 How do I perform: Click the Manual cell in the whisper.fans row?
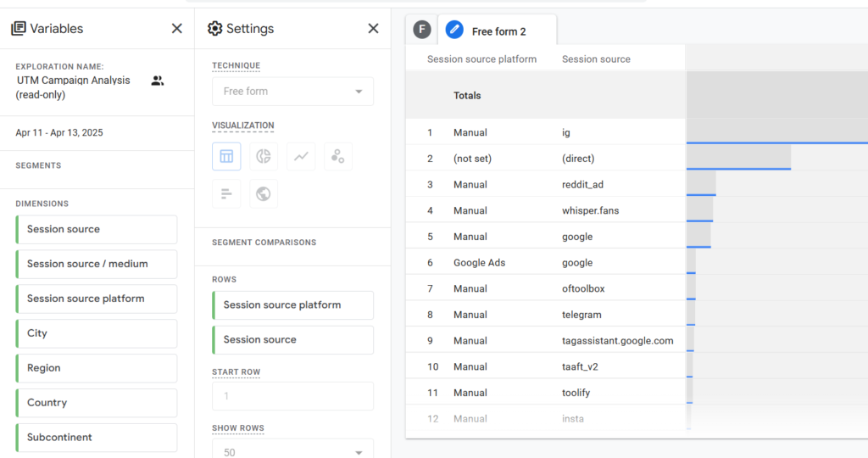(x=470, y=210)
